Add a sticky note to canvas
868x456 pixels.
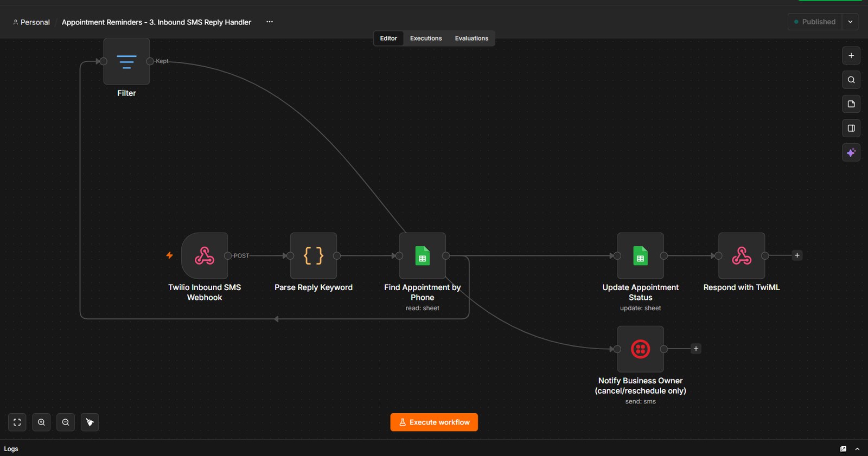click(851, 104)
